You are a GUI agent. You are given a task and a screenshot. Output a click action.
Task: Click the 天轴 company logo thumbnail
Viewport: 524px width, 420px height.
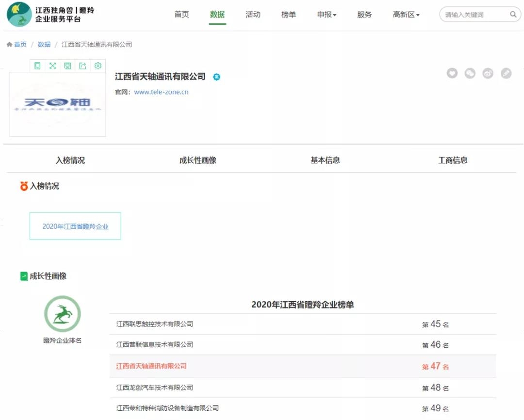click(57, 104)
